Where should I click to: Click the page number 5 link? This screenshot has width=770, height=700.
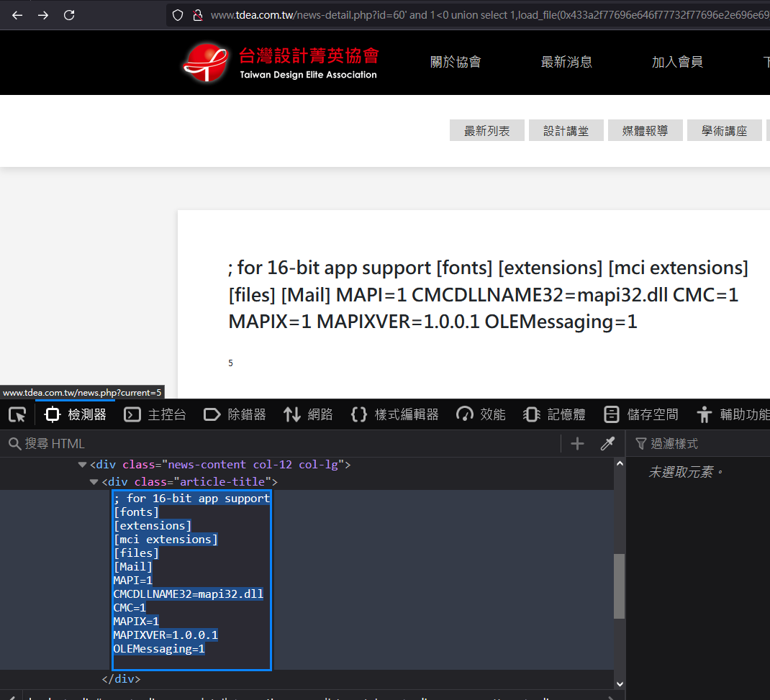coord(230,363)
